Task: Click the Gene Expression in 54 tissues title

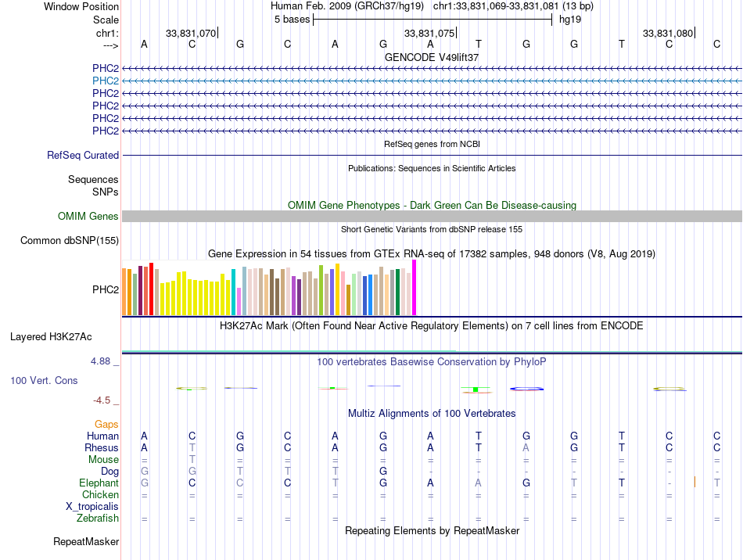Action: 432,254
